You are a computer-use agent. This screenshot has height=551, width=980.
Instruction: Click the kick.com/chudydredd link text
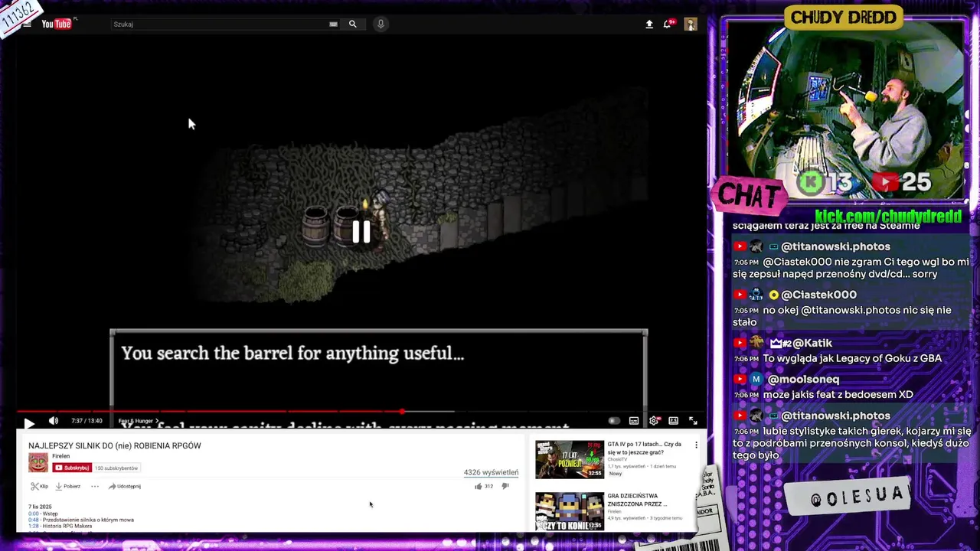click(x=888, y=217)
